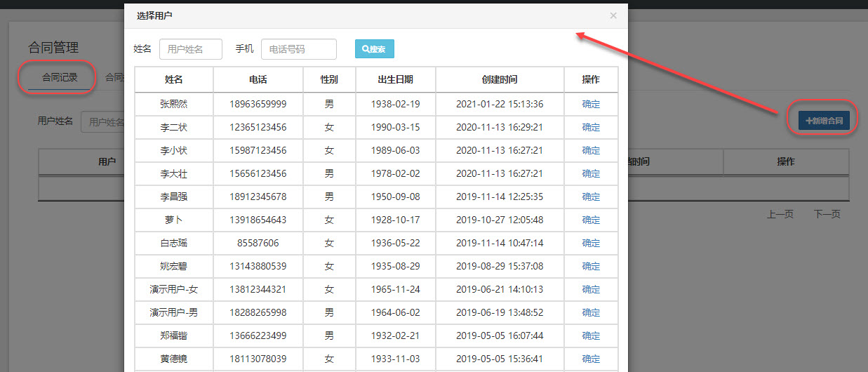Focus the 电话号码 phone input field
868x372 pixels.
pos(298,49)
